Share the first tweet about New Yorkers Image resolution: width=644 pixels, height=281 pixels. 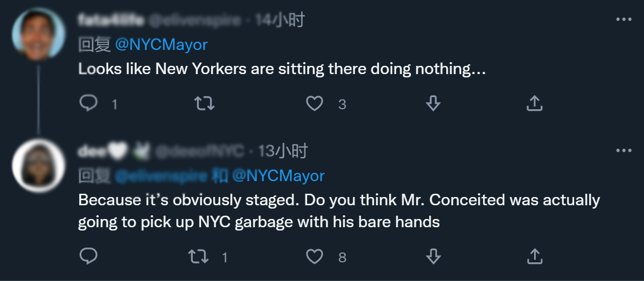point(535,103)
